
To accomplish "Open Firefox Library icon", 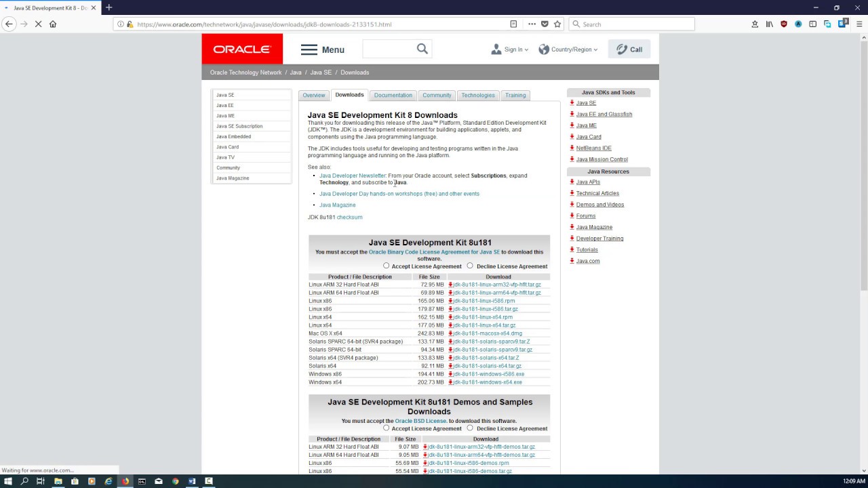I will (x=770, y=24).
